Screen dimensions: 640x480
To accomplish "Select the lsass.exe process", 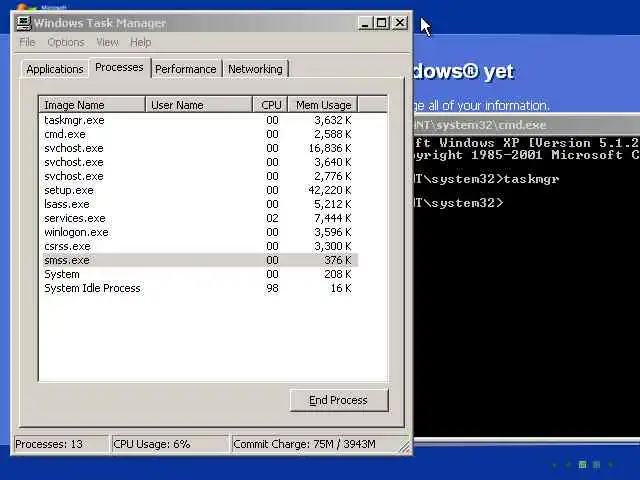I will pyautogui.click(x=199, y=204).
